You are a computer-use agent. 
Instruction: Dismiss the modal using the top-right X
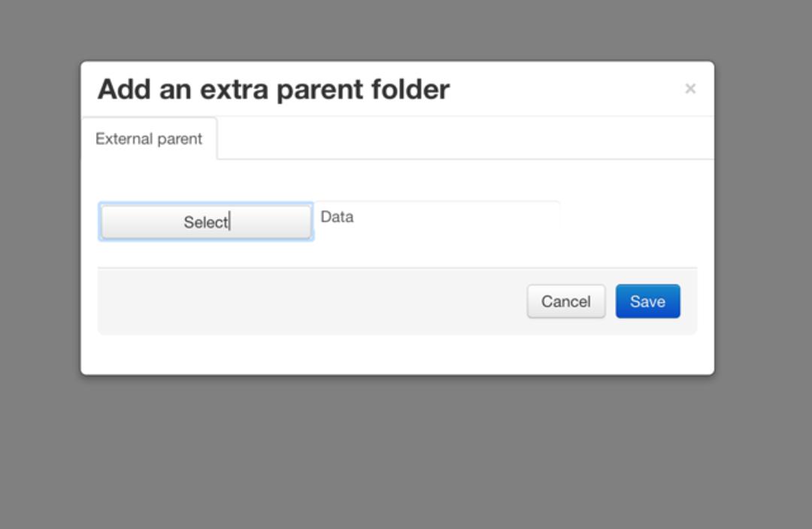(689, 89)
